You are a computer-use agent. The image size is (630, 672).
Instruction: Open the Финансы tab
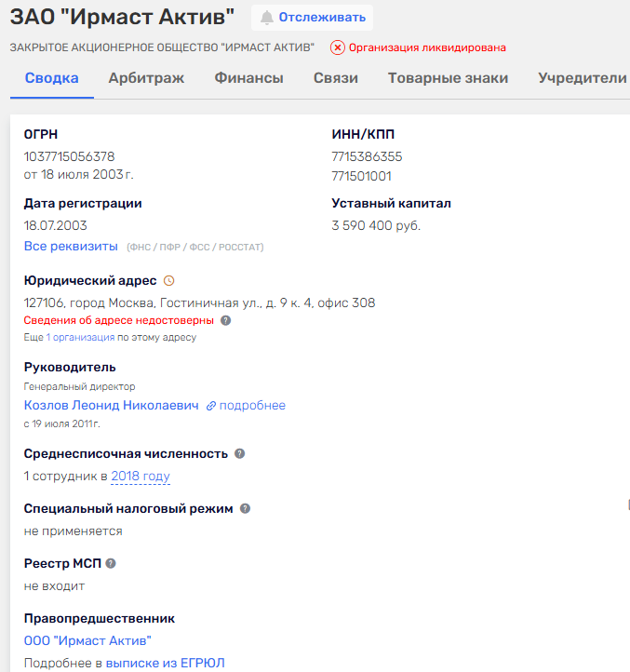249,78
